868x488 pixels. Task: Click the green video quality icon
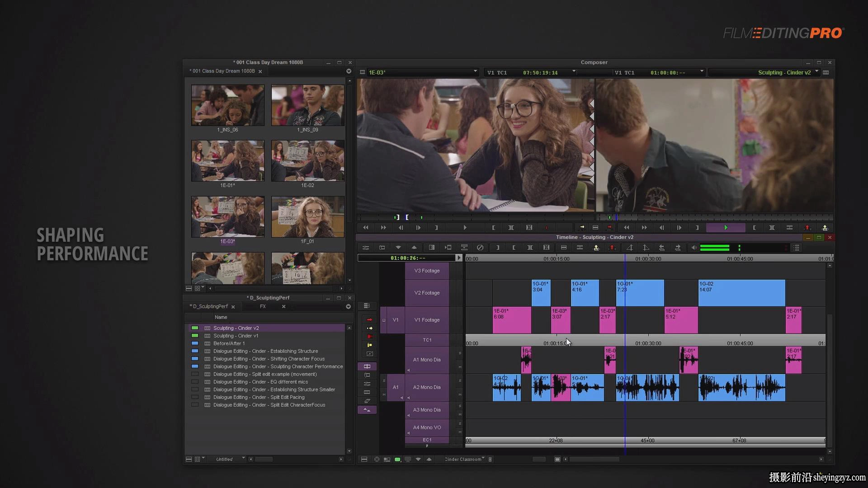(x=397, y=459)
